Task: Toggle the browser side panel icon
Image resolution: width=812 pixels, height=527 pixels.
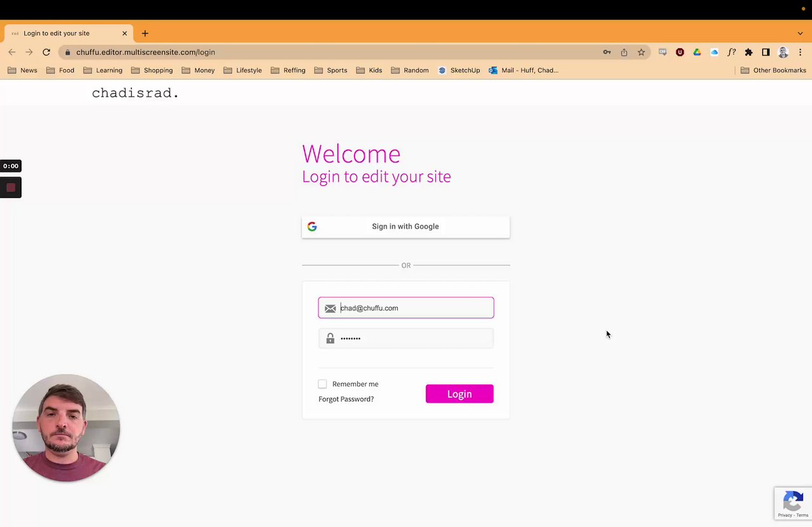Action: [766, 52]
